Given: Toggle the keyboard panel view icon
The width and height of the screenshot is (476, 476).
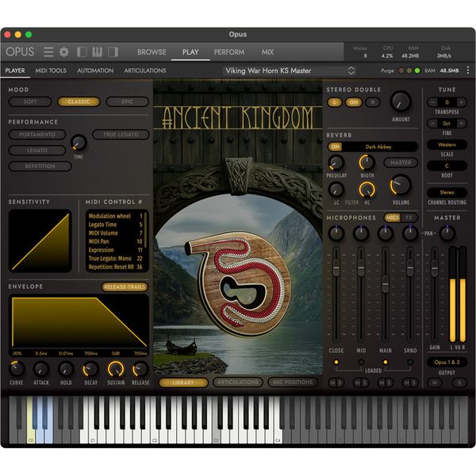Looking at the screenshot, I should click(x=98, y=52).
